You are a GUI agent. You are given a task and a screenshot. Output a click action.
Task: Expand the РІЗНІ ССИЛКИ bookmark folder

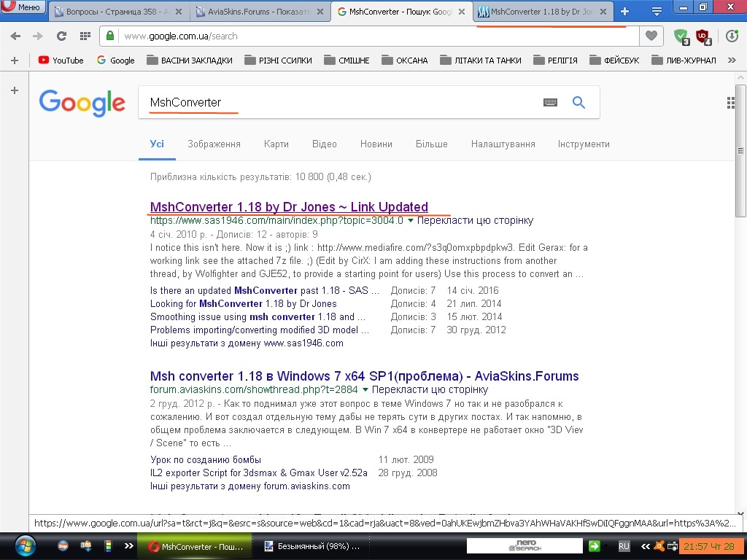click(x=278, y=61)
